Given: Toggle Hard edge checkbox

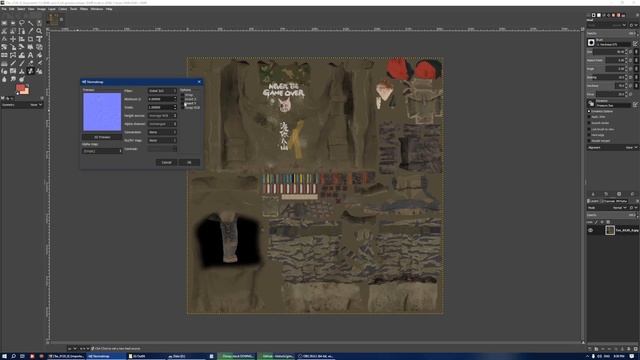Looking at the screenshot, I should tap(589, 135).
